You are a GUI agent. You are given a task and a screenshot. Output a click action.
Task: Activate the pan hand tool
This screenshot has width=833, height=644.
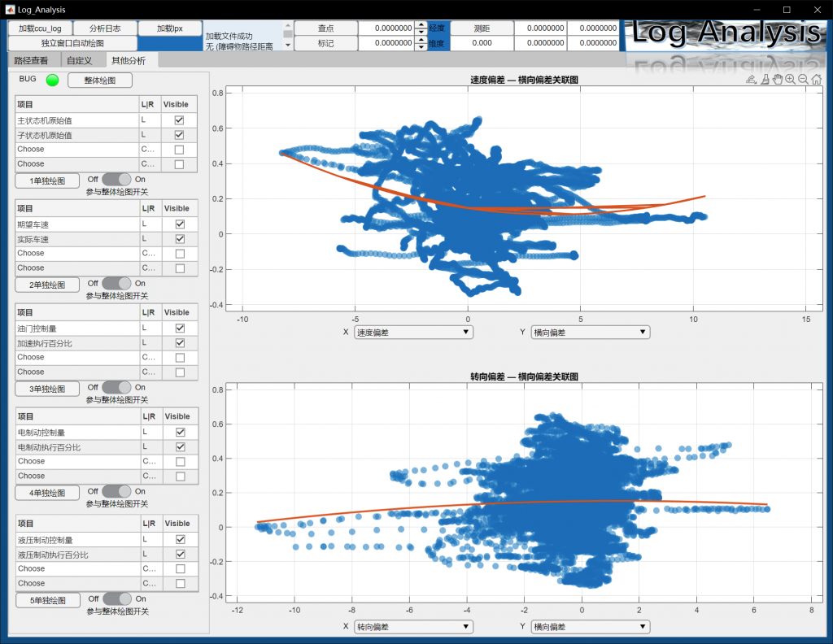(778, 80)
